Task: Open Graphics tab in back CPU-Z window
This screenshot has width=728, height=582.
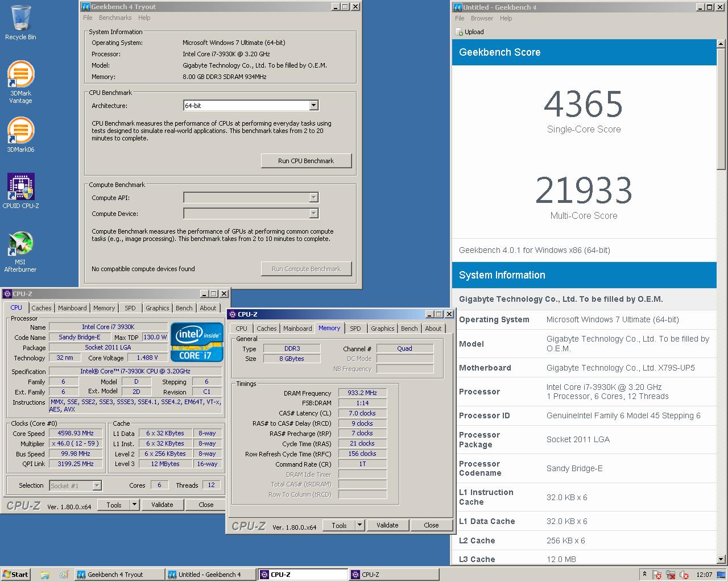Action: click(x=158, y=308)
